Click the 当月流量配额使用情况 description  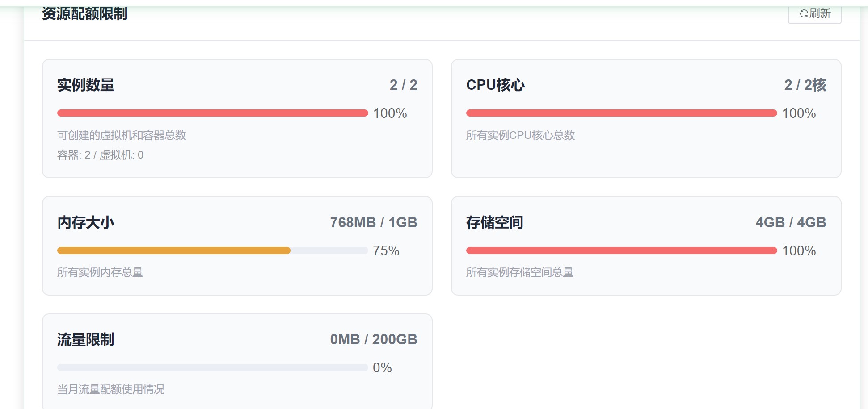click(111, 389)
